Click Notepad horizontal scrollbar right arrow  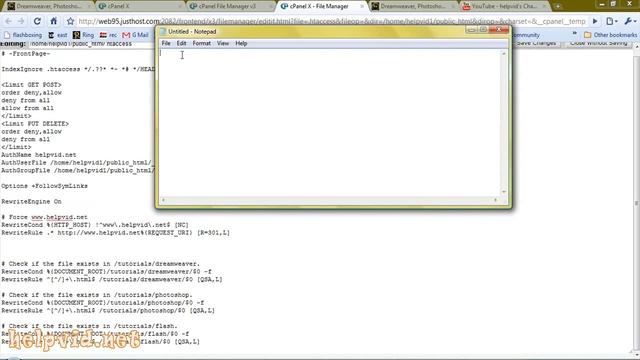(x=496, y=200)
